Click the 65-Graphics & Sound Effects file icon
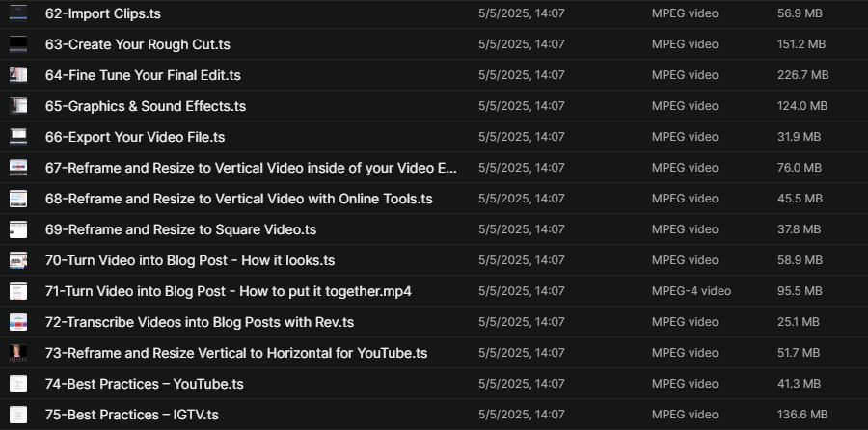Viewport: 868px width, 430px height. tap(18, 106)
